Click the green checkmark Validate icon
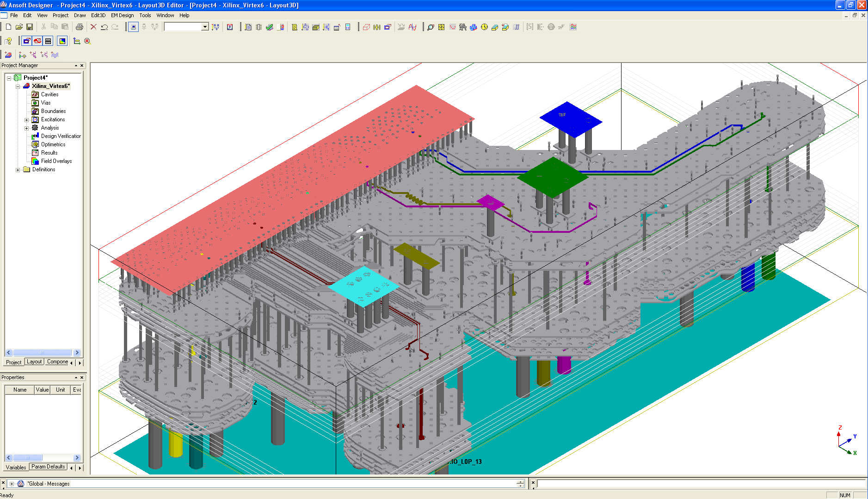 point(270,27)
